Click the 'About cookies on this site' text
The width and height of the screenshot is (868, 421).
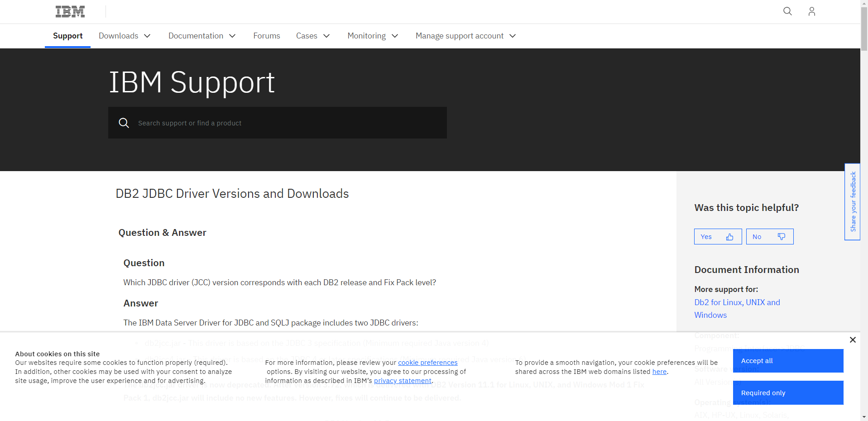pos(58,354)
